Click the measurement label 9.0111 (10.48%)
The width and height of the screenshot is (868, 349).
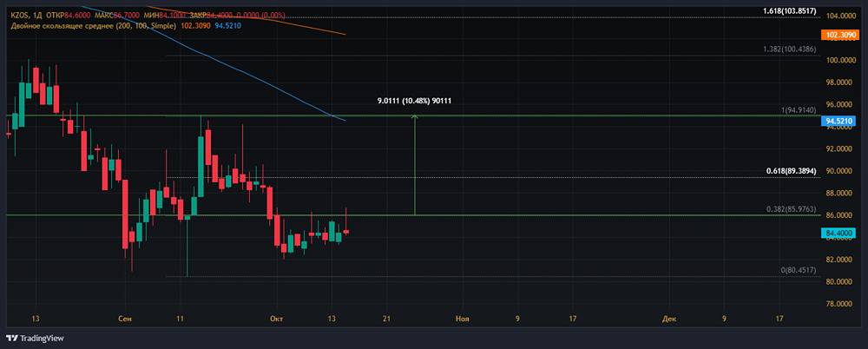point(414,101)
